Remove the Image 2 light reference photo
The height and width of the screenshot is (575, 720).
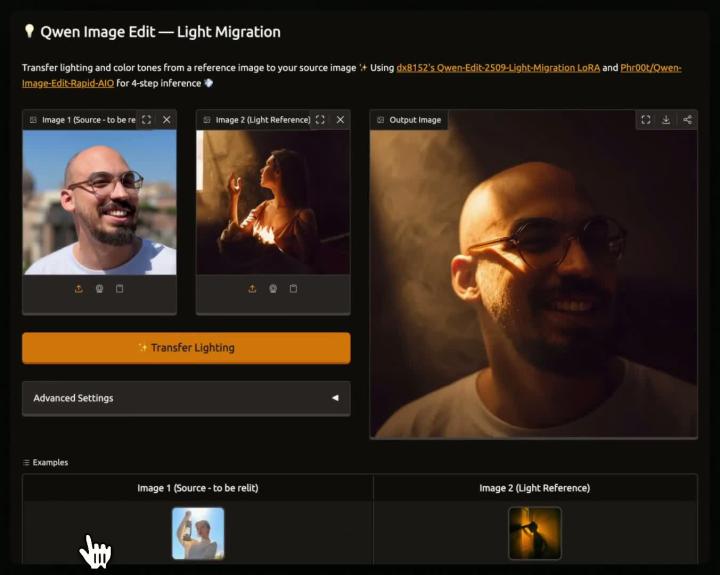pos(340,120)
